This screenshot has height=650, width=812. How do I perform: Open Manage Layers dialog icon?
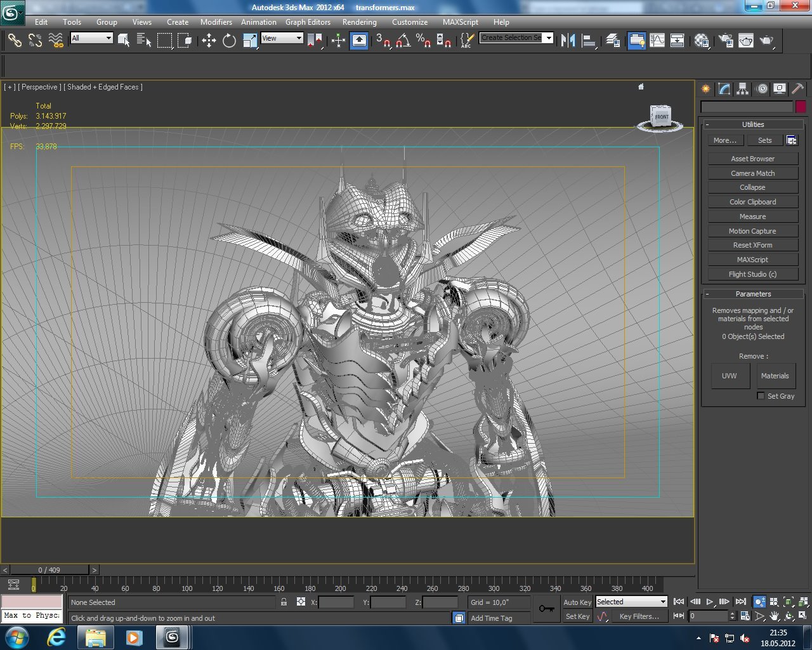(x=613, y=41)
